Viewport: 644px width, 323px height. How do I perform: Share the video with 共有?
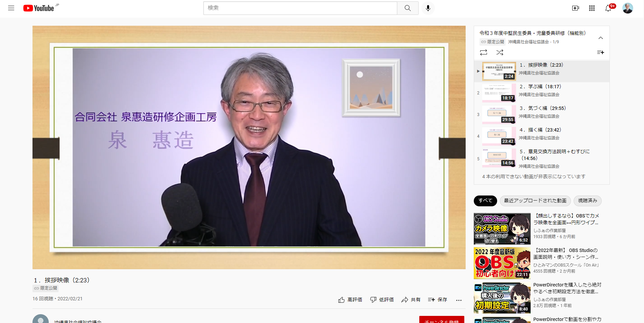pyautogui.click(x=411, y=300)
